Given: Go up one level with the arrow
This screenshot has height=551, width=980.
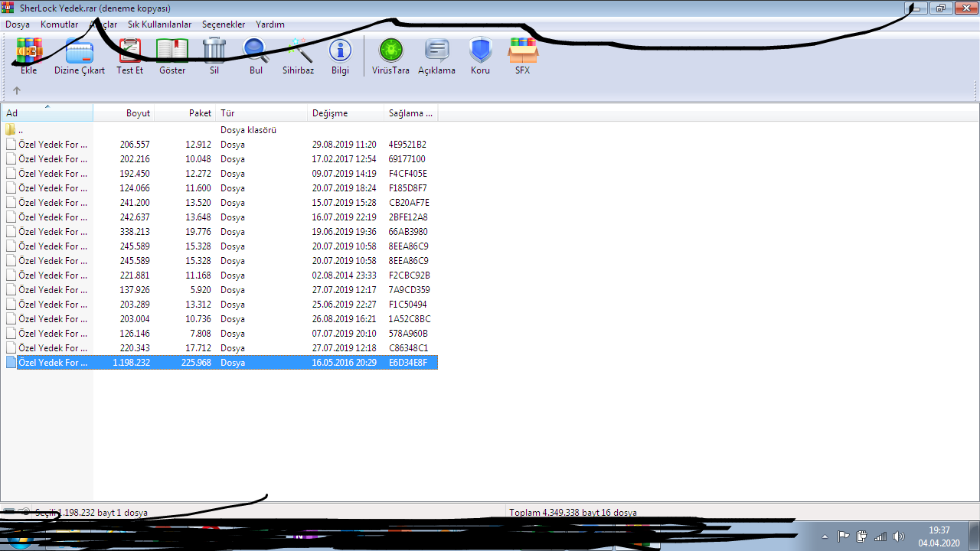Looking at the screenshot, I should (x=17, y=90).
